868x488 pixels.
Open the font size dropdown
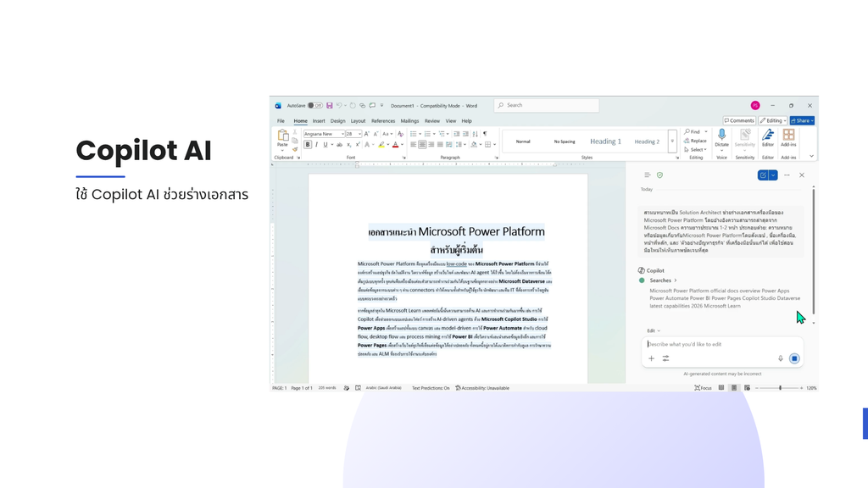click(359, 134)
